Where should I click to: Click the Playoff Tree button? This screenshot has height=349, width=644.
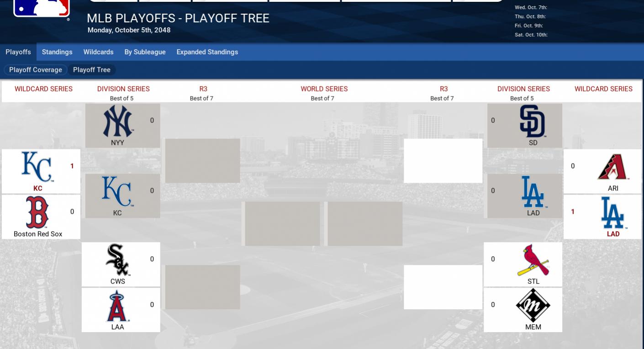[92, 70]
